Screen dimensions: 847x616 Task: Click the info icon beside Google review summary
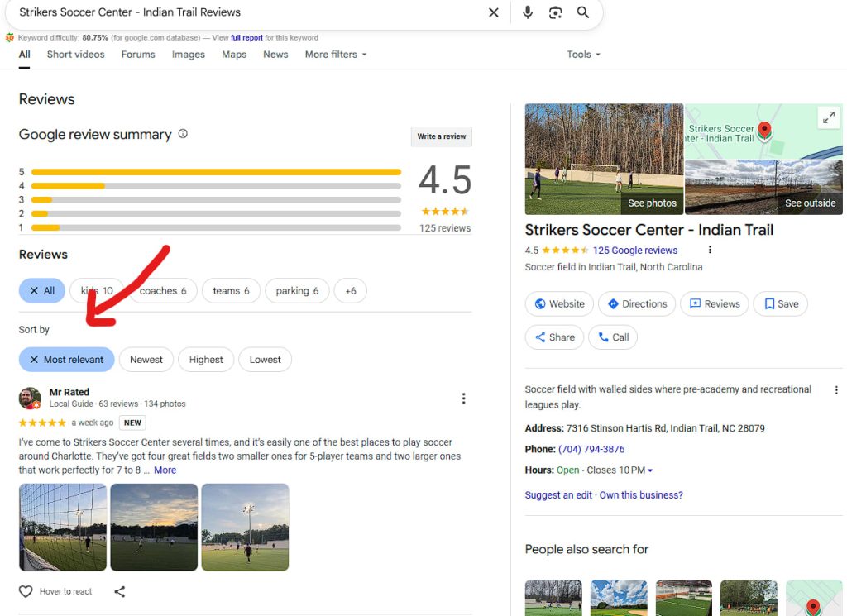(183, 133)
